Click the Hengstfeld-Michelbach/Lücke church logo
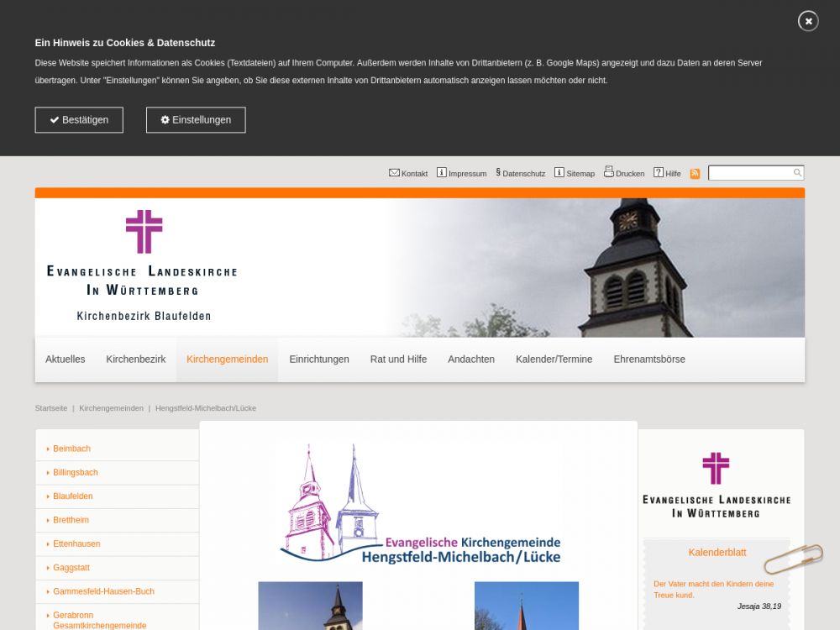 (x=419, y=504)
